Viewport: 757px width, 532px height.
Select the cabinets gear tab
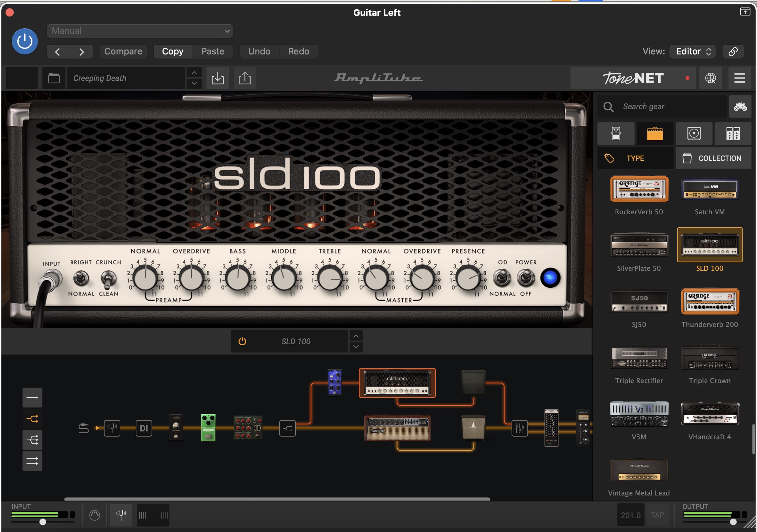tap(694, 133)
